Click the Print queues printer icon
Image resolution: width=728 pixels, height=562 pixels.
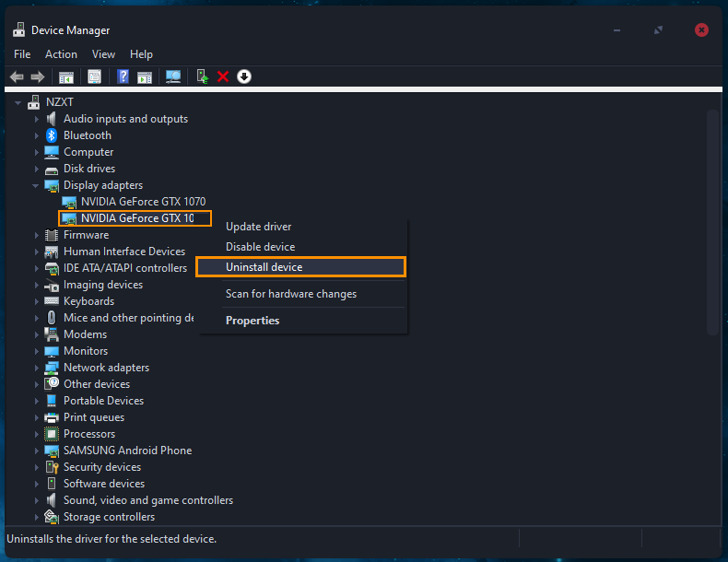tap(52, 417)
